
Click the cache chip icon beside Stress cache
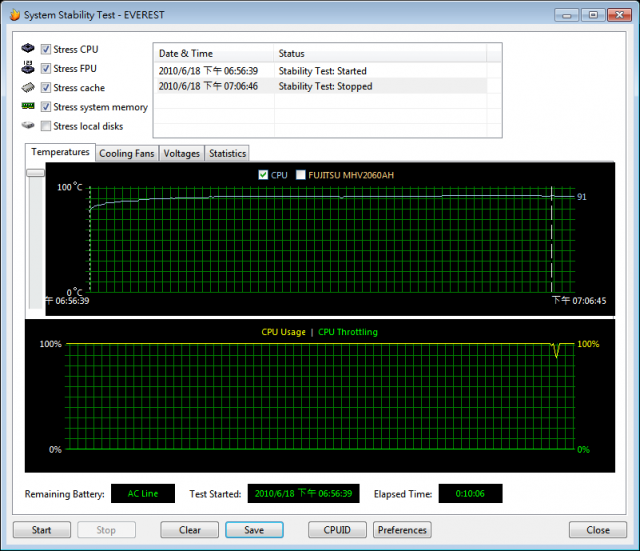[28, 88]
